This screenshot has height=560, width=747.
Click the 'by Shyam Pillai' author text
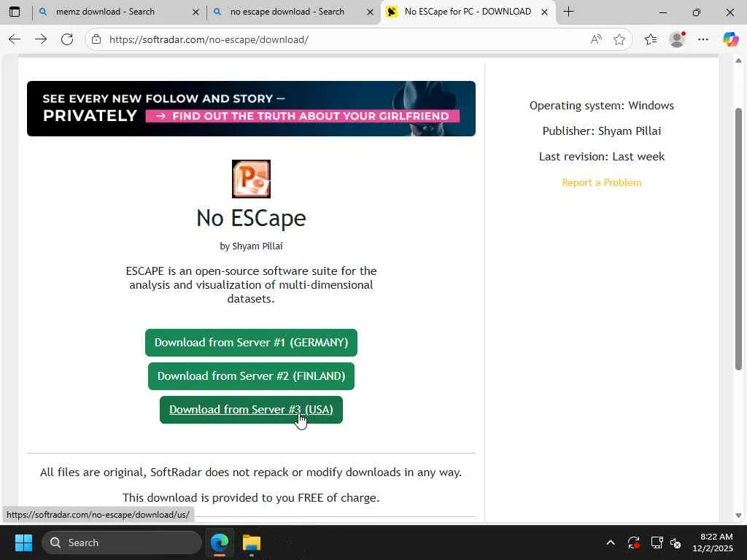pyautogui.click(x=251, y=246)
